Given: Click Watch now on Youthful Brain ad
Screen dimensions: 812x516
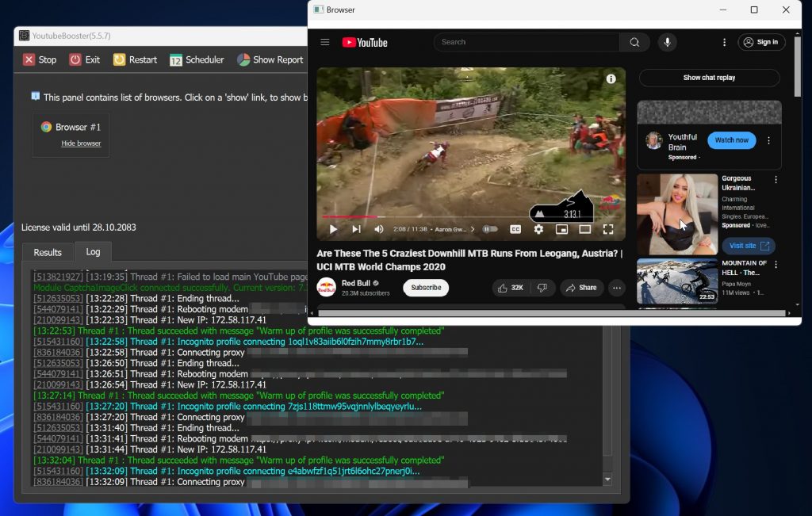Looking at the screenshot, I should [731, 140].
